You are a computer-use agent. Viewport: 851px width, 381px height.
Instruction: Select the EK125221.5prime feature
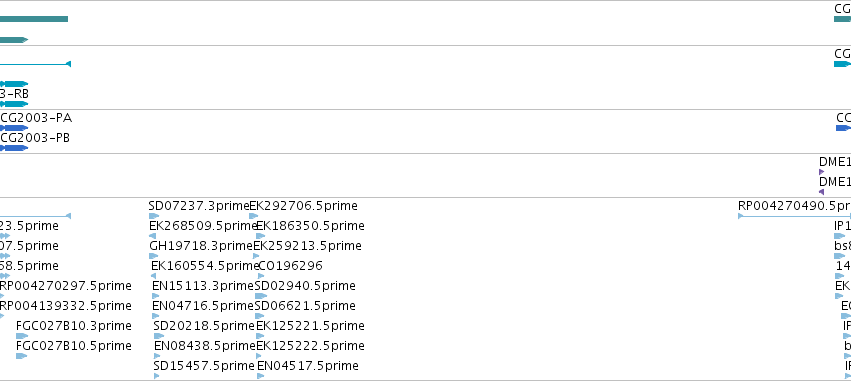(x=260, y=336)
